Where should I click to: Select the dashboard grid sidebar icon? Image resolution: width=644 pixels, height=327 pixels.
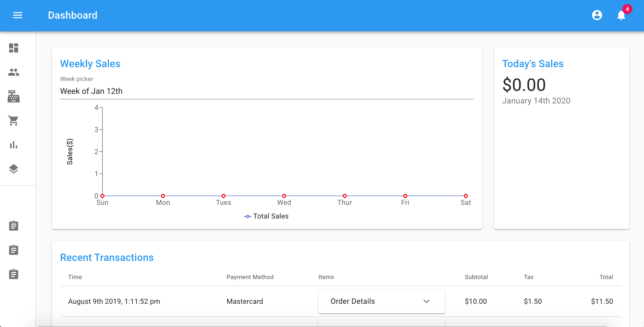click(14, 48)
